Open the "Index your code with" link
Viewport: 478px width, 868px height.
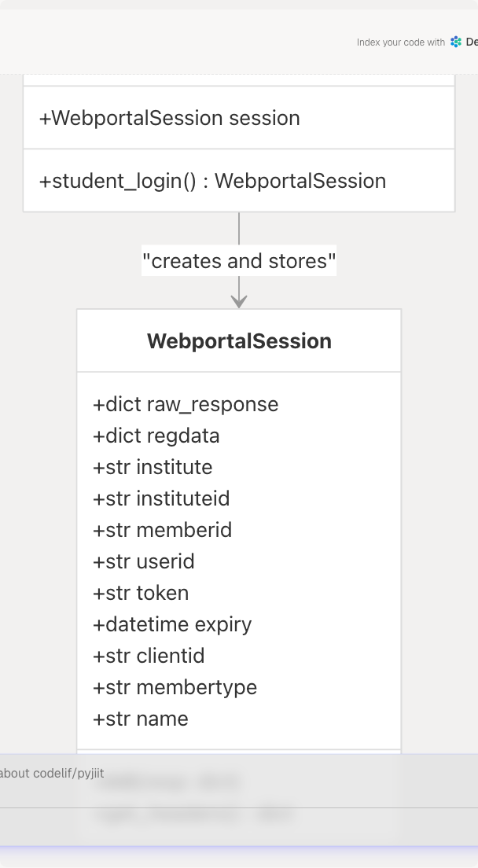tap(401, 42)
